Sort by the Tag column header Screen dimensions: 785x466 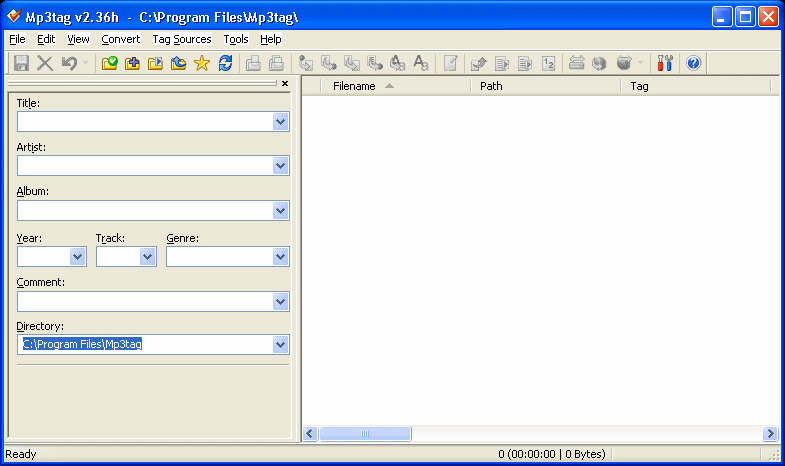[696, 86]
